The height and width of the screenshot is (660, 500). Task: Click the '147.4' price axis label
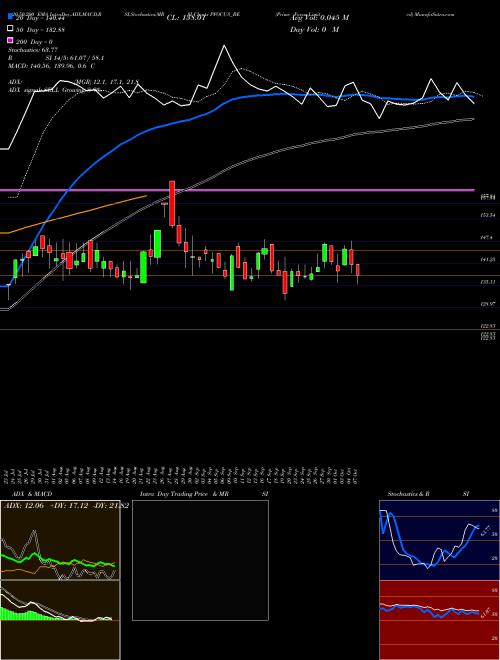tap(487, 237)
